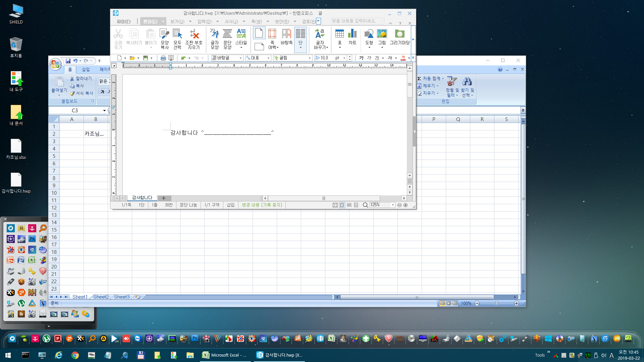Viewport: 644px width, 362px height.
Task: Switch to Sheet2 tab in Excel
Action: point(101,297)
